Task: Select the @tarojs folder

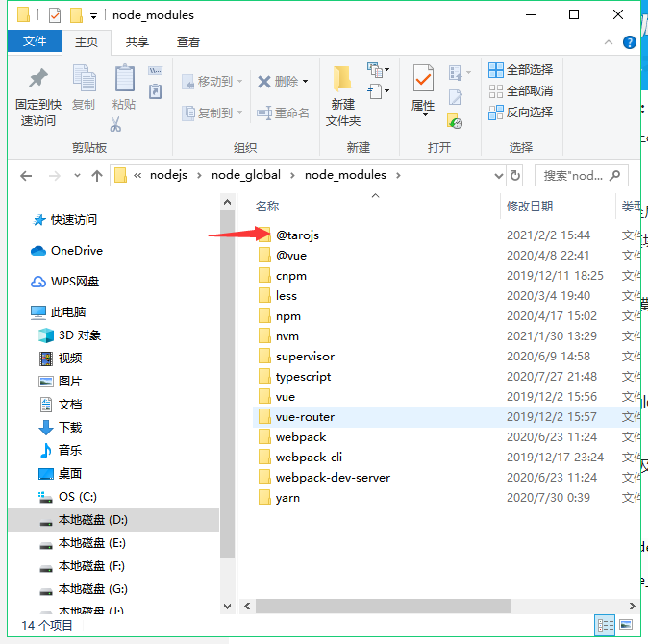Action: pos(297,235)
